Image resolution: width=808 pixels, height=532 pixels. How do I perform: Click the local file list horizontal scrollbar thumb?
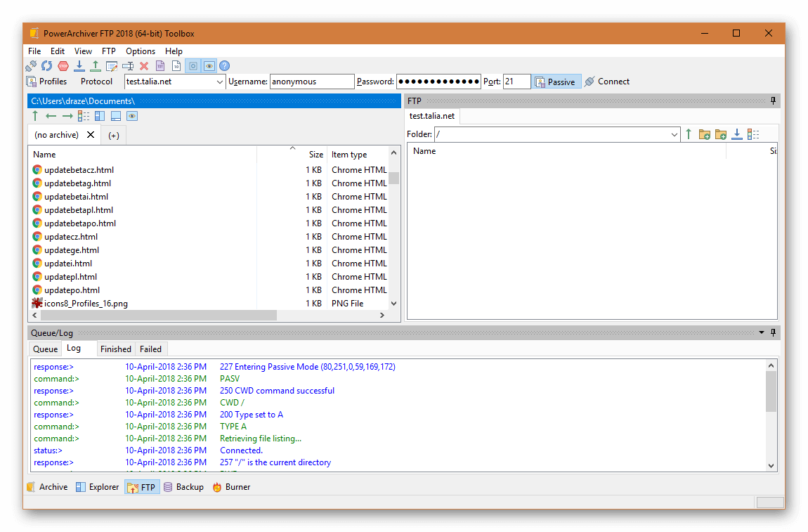coord(158,315)
